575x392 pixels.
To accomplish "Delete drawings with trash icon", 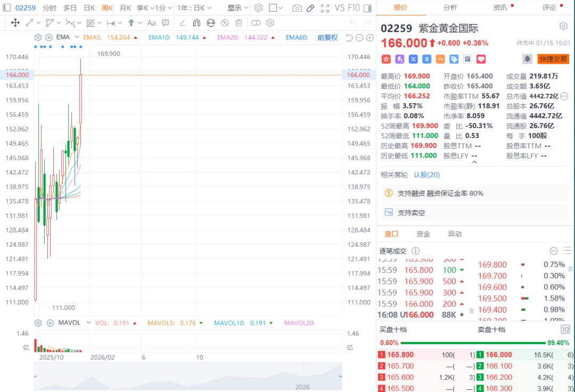I will (x=239, y=23).
